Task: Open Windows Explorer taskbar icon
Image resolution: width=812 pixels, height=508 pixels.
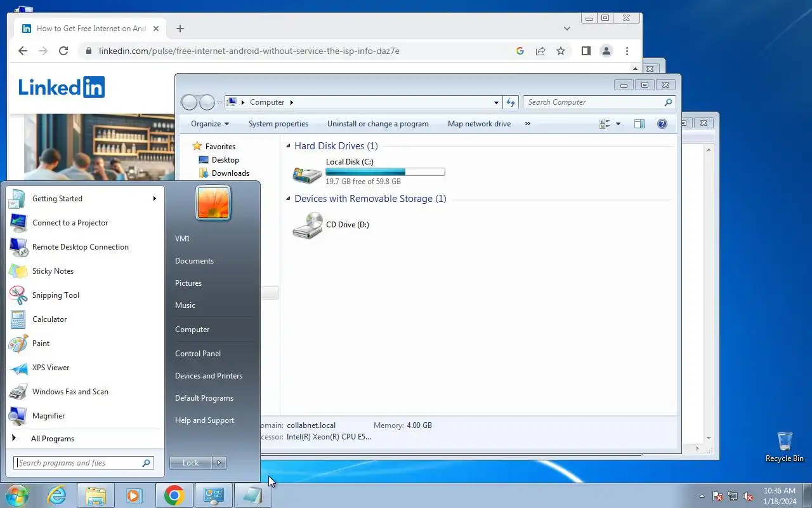Action: 96,495
